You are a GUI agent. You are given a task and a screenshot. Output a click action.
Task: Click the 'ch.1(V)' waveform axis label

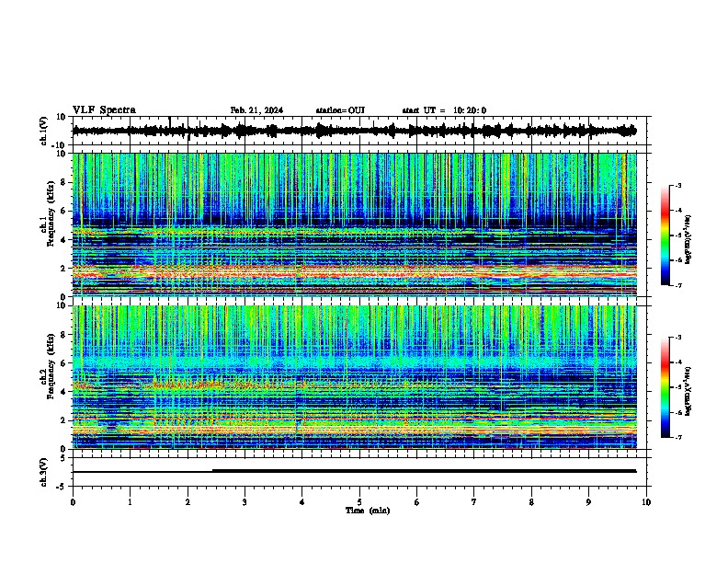44,131
